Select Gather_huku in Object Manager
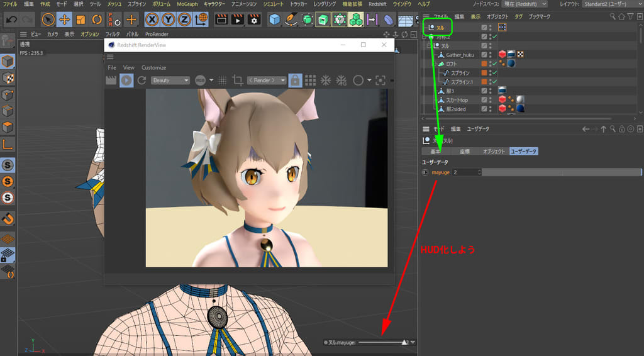The width and height of the screenshot is (644, 356). coord(460,55)
